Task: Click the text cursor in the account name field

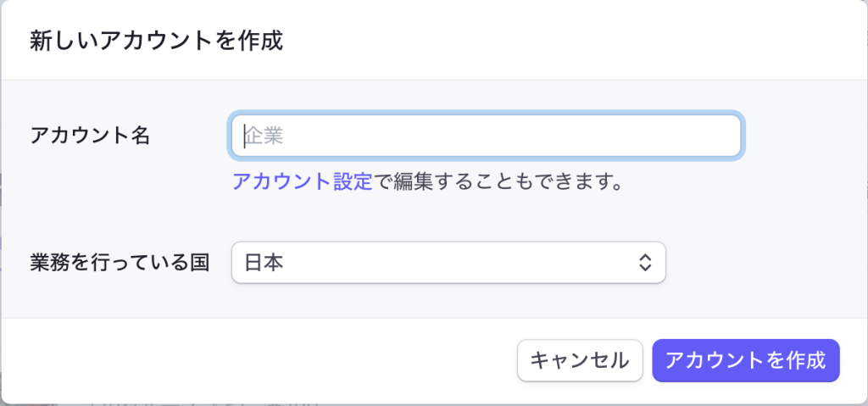Action: (245, 136)
